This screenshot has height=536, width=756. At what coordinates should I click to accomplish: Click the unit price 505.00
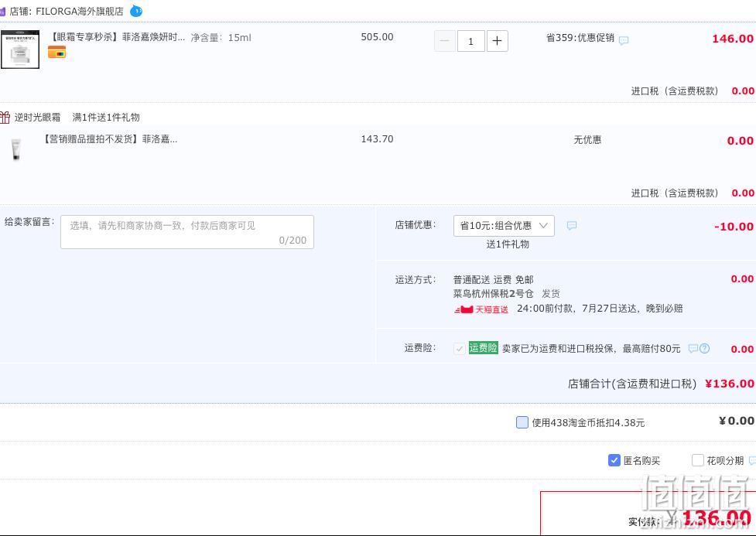377,37
